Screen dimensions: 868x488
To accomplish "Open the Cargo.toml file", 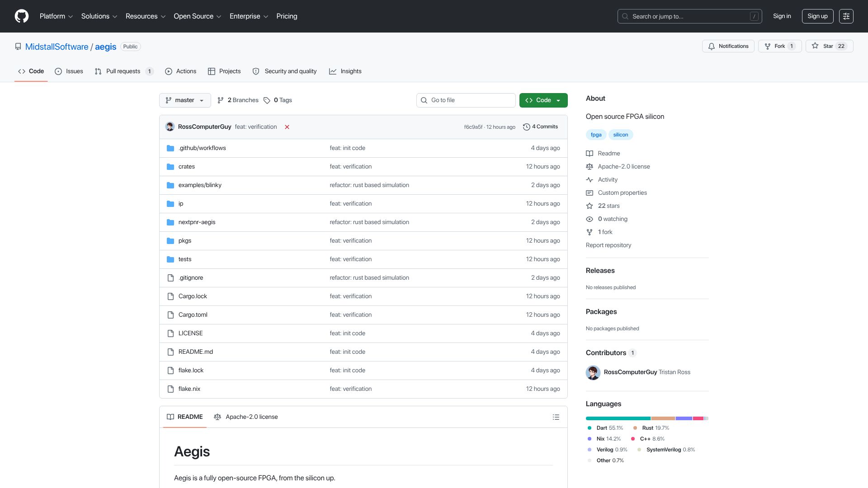I will tap(193, 315).
